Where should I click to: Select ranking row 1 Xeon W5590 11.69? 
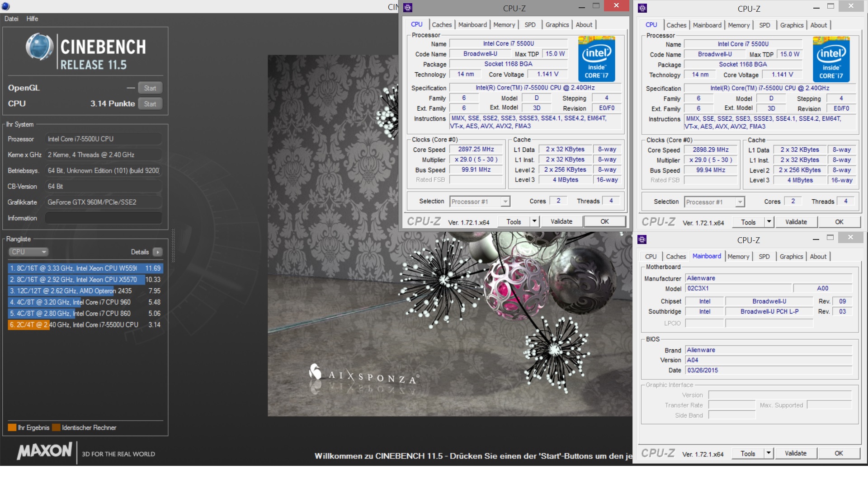(85, 268)
